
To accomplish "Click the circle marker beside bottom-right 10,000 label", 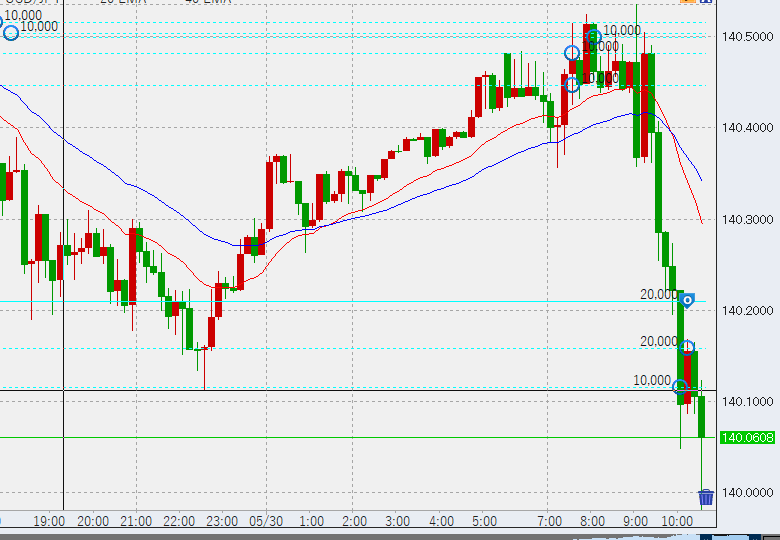I will pyautogui.click(x=680, y=387).
